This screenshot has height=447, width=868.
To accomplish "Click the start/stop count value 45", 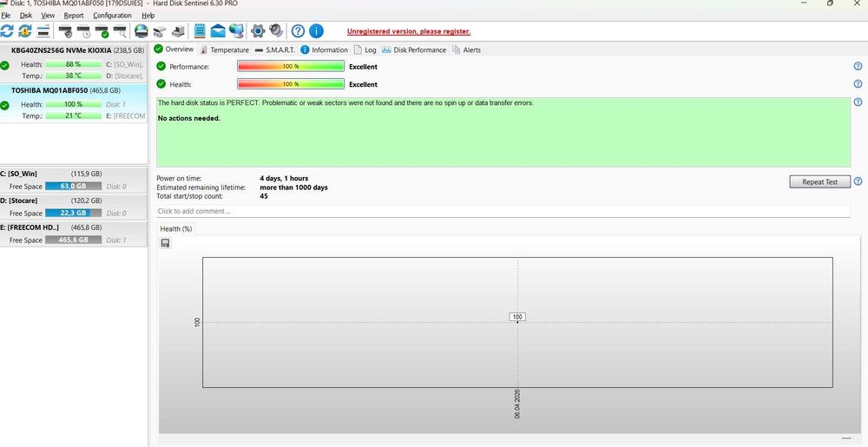I will [264, 196].
